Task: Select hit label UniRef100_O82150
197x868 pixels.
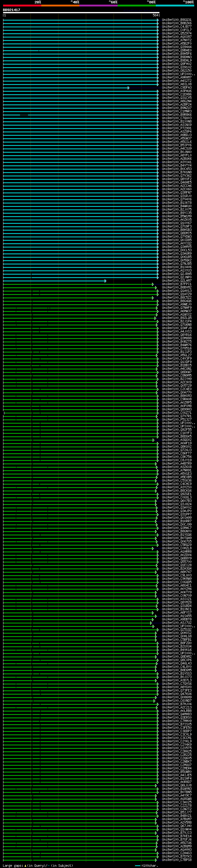Action: [x=176, y=71]
